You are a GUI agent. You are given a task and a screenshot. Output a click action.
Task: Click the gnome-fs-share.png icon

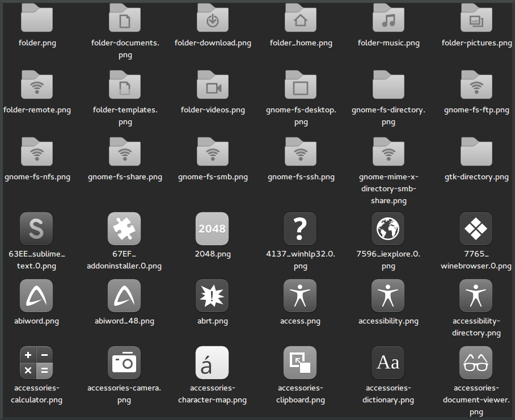(125, 152)
